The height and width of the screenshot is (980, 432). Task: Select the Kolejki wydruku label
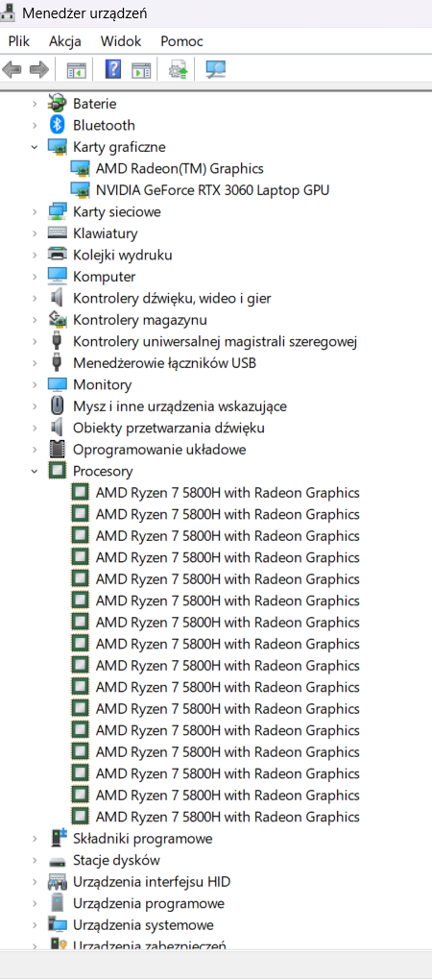tap(122, 255)
